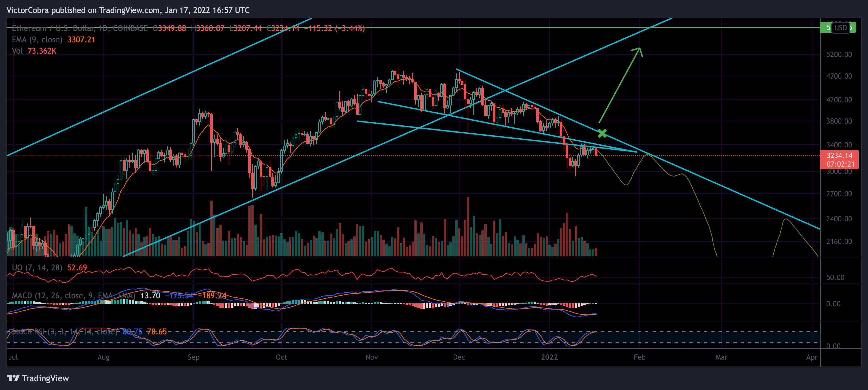Viewport: 868px width, 390px height.
Task: Click the 4200.00 price axis label
Action: click(839, 100)
